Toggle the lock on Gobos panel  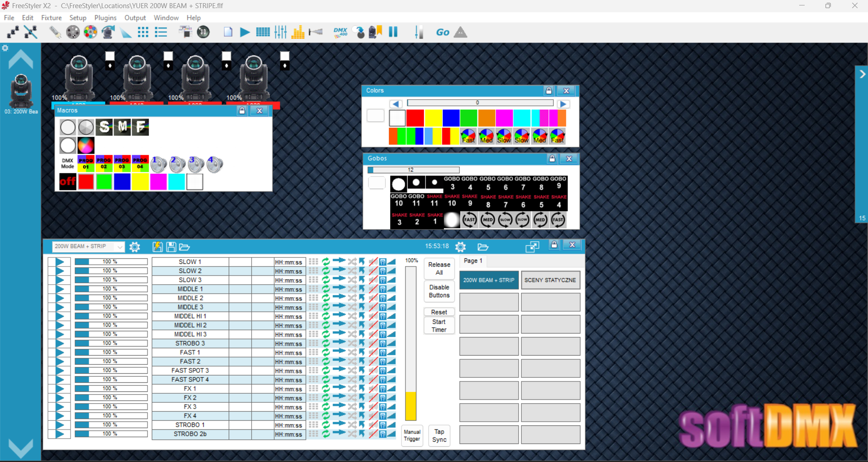[x=552, y=158]
